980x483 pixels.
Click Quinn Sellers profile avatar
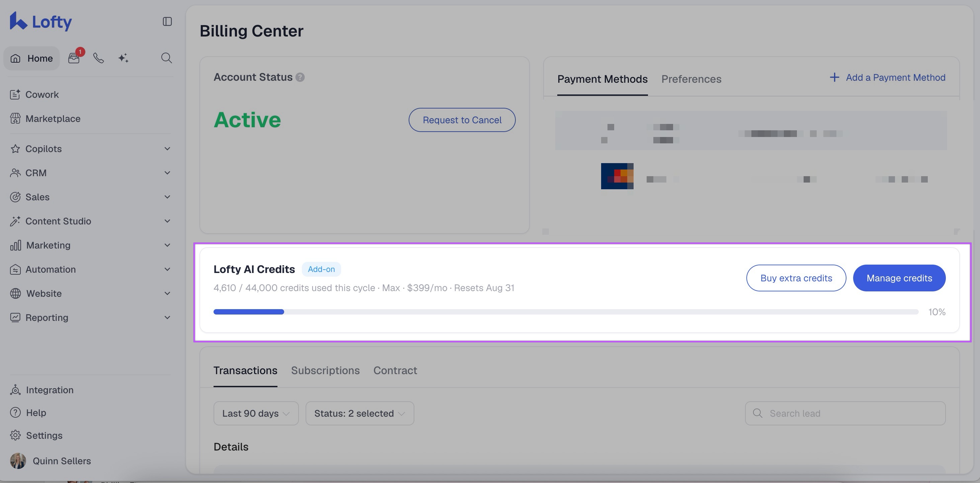pos(18,461)
